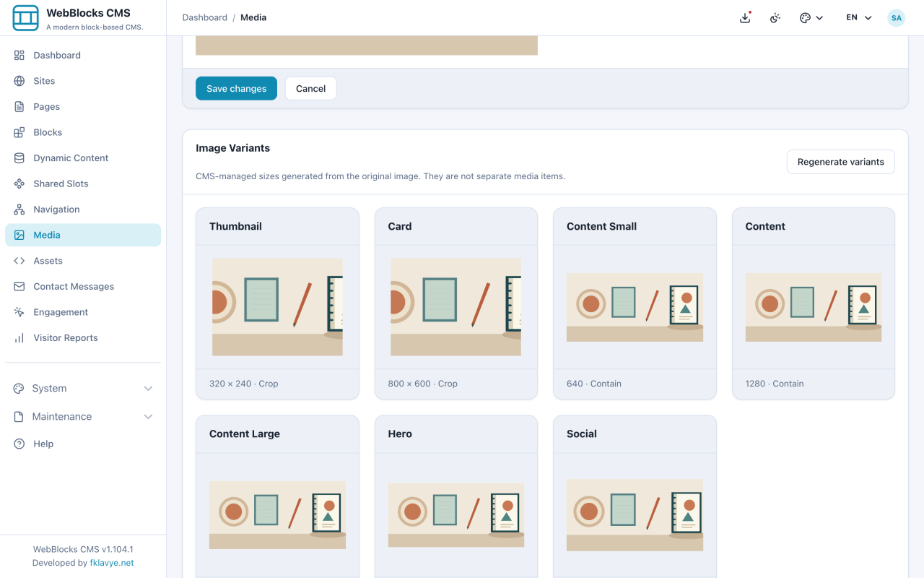Image resolution: width=924 pixels, height=578 pixels.
Task: Click Dashboard in the breadcrumb
Action: (x=204, y=17)
